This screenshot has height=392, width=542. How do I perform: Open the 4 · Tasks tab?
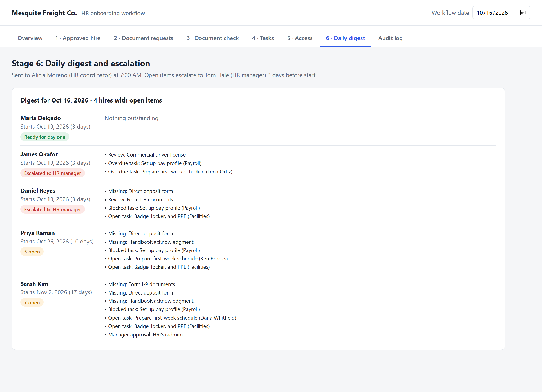[263, 38]
